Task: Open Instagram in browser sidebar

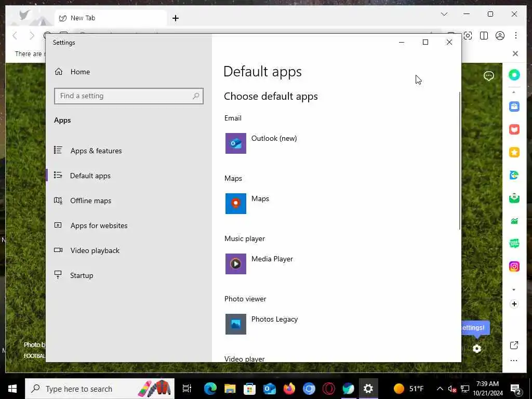Action: [514, 267]
